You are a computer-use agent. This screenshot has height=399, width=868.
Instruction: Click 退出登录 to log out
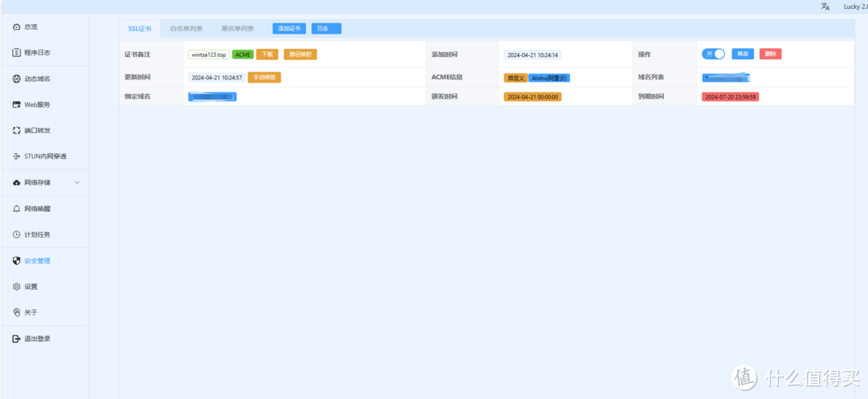tap(37, 339)
